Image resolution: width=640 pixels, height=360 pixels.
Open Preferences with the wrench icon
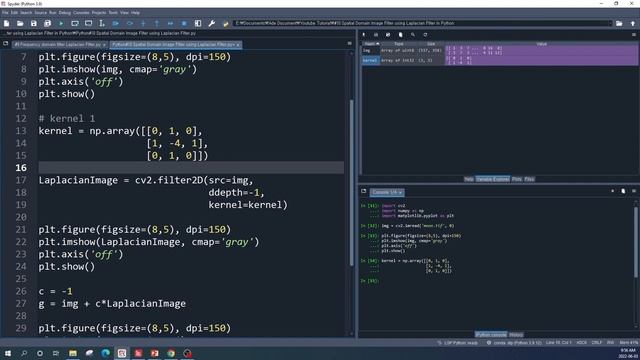pos(212,24)
